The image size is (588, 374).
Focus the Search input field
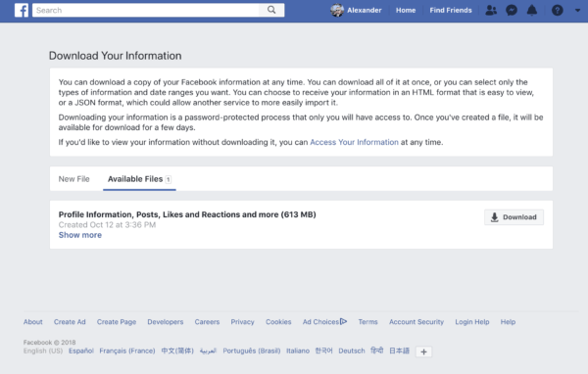pyautogui.click(x=145, y=10)
